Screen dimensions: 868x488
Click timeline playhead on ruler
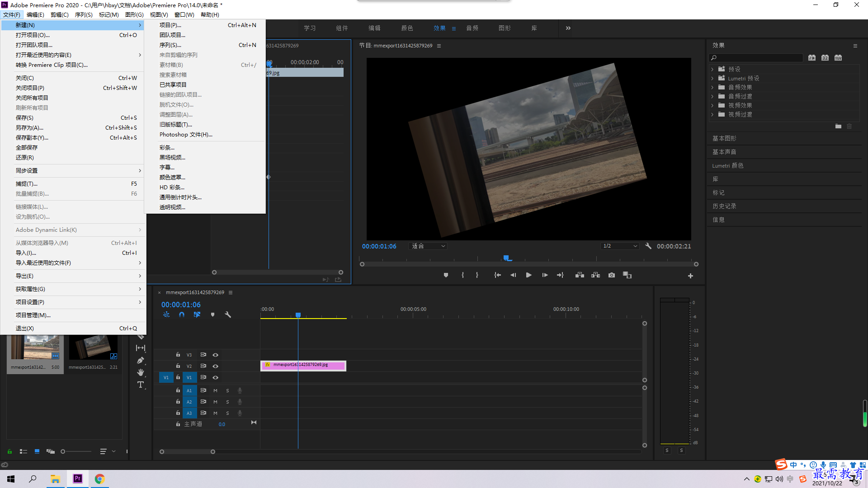pos(298,314)
